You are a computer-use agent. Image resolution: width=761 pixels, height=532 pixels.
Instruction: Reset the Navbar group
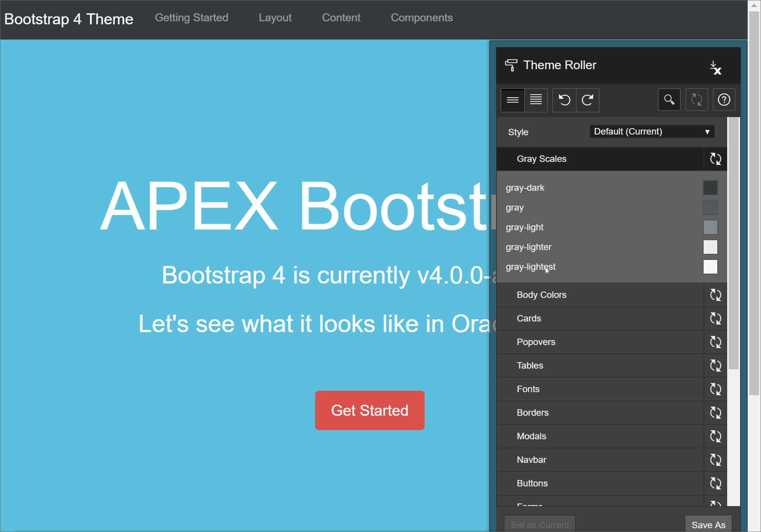point(715,460)
